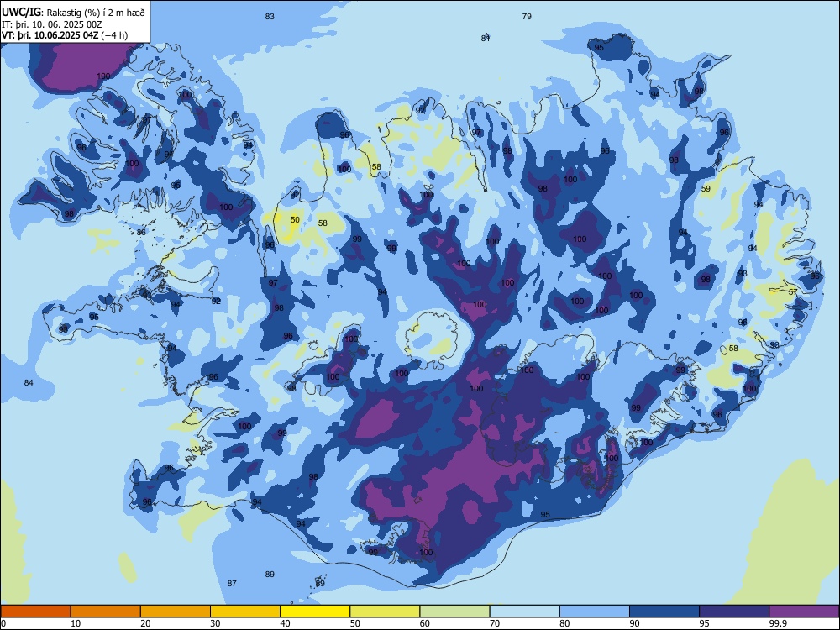Click the '57' value near the east coast
Screen dimensions: 840x630
pyautogui.click(x=793, y=292)
